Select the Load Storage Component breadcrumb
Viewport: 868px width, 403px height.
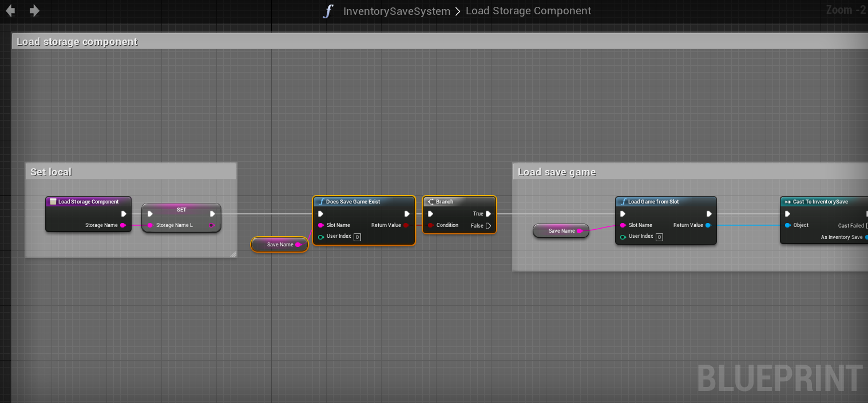(x=528, y=11)
